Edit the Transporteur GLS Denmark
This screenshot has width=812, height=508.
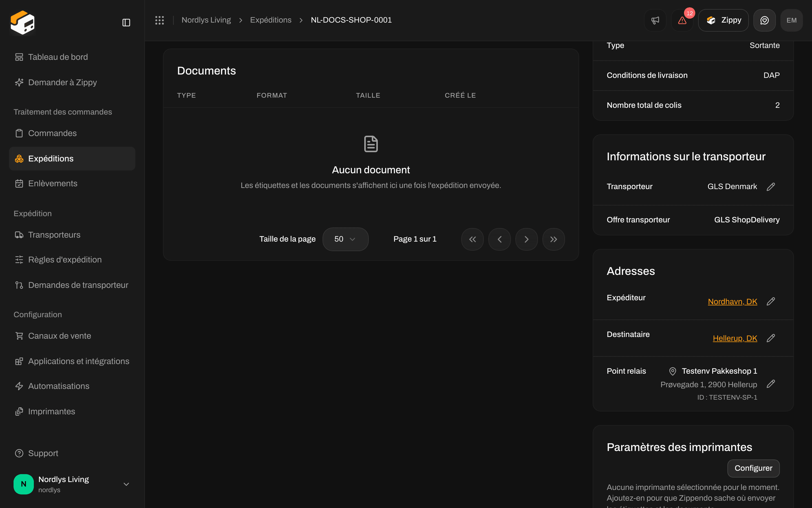(771, 187)
